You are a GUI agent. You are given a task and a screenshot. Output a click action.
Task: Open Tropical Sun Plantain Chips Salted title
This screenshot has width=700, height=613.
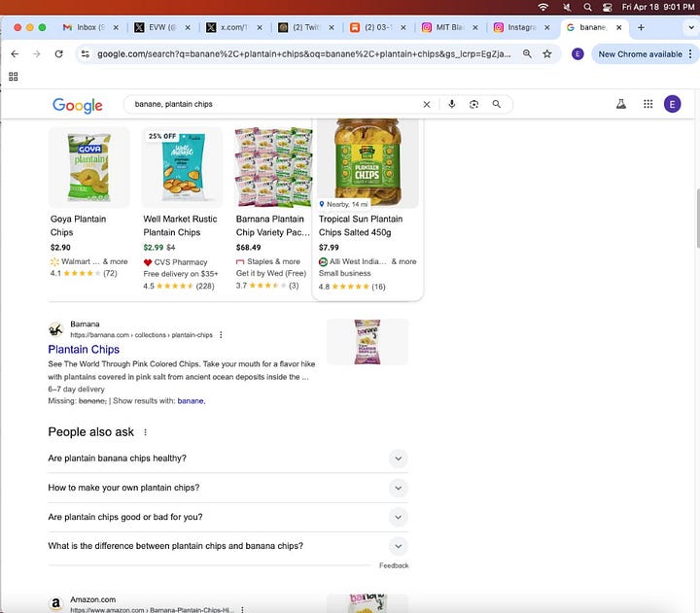coord(361,225)
